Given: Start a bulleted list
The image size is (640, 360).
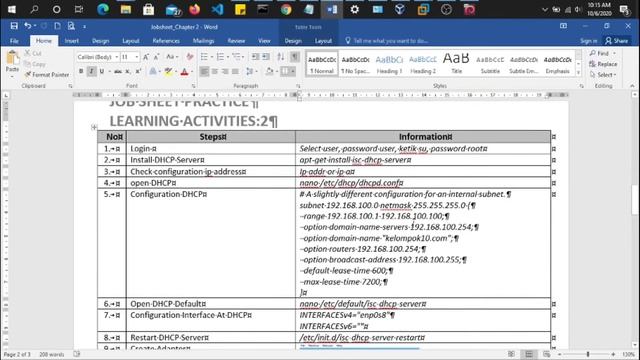Looking at the screenshot, I should 204,57.
